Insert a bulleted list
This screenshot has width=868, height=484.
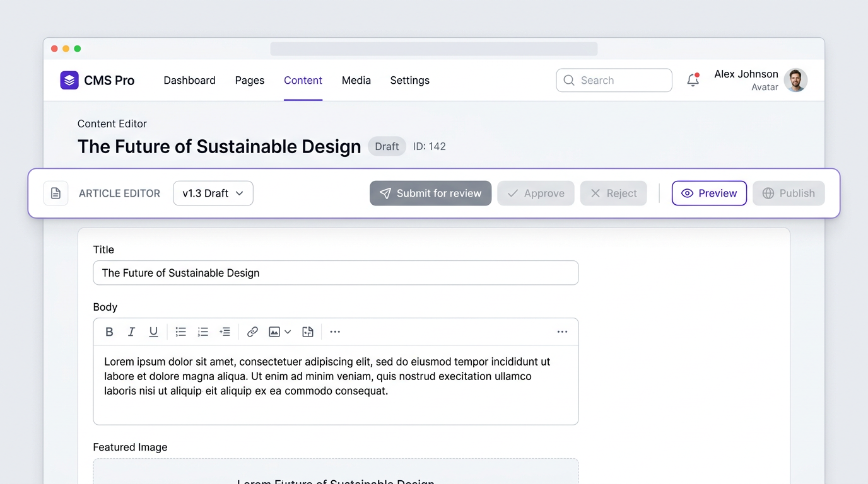[x=181, y=332]
